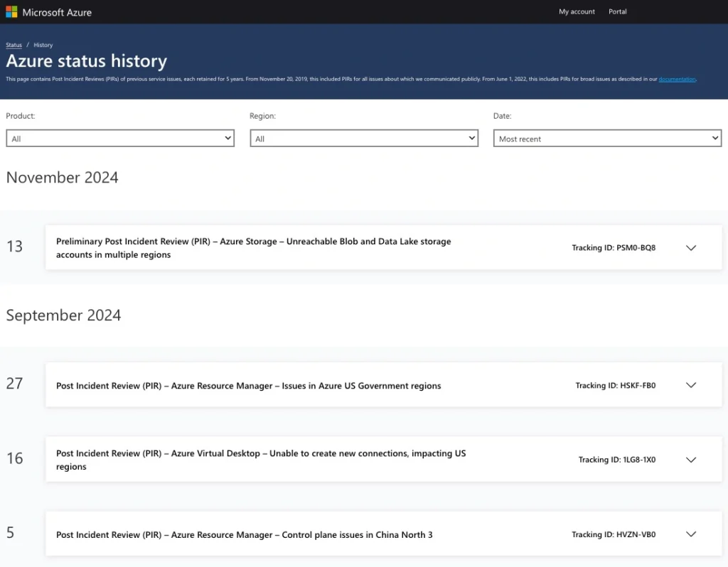Click the colorful Microsoft window icon
Viewport: 728px width, 567px height.
[x=10, y=11]
